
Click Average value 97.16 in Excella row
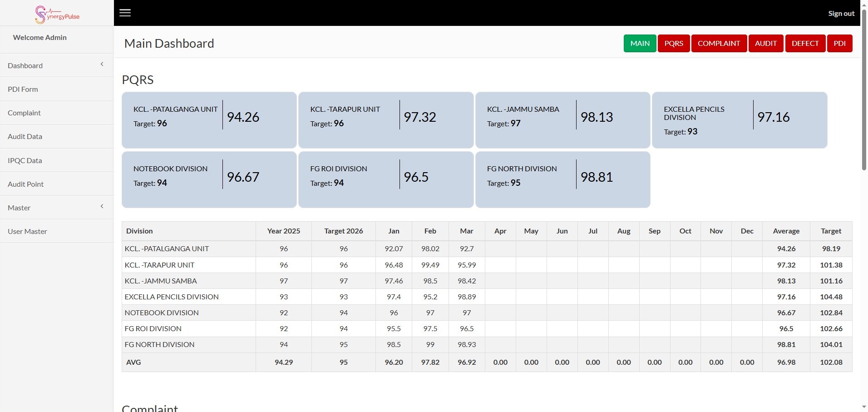pos(786,297)
